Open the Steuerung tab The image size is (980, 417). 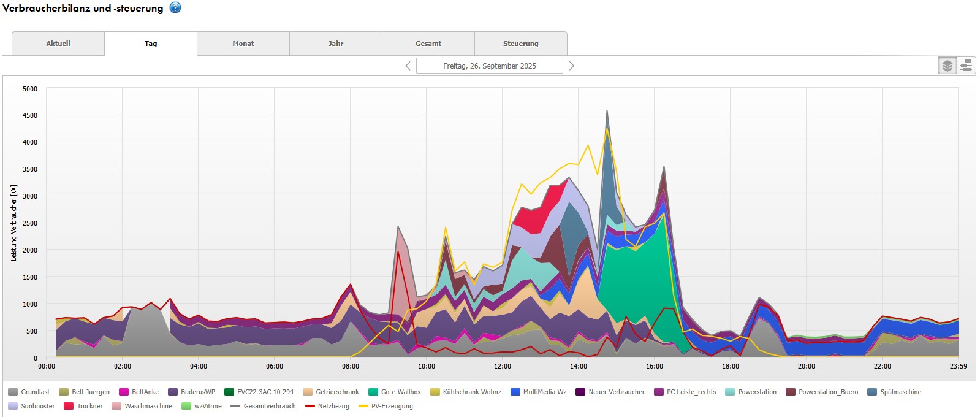521,44
